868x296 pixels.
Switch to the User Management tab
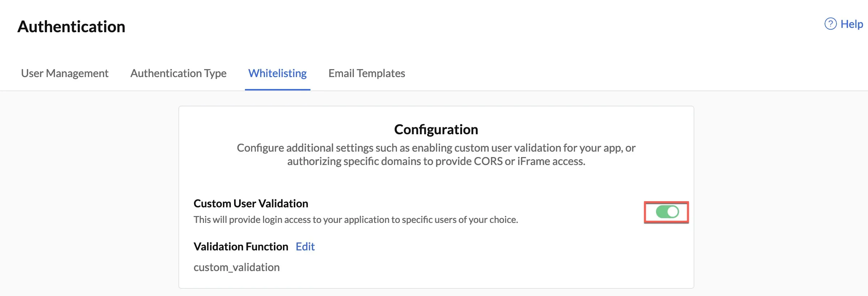pyautogui.click(x=65, y=73)
